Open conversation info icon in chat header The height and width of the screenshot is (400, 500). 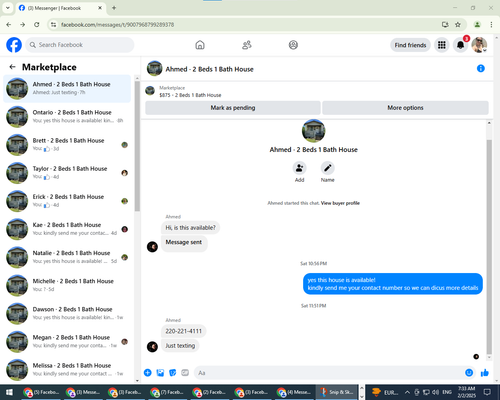point(481,68)
